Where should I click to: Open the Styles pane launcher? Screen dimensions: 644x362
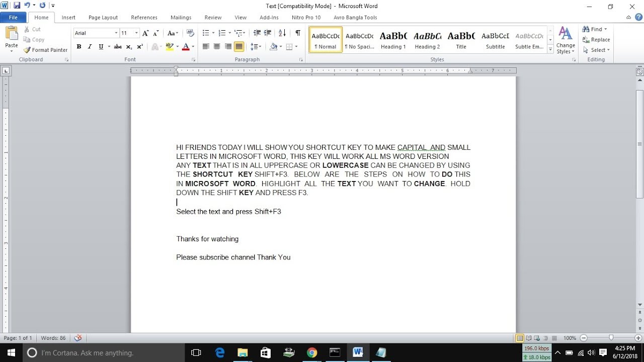(x=574, y=60)
